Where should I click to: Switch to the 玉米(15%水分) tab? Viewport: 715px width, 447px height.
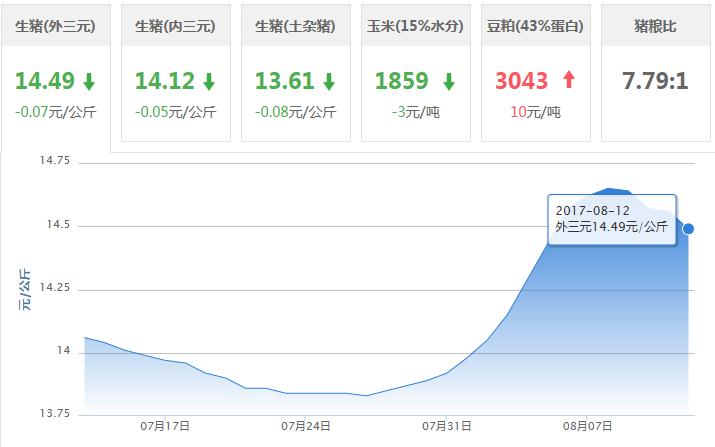[x=415, y=26]
